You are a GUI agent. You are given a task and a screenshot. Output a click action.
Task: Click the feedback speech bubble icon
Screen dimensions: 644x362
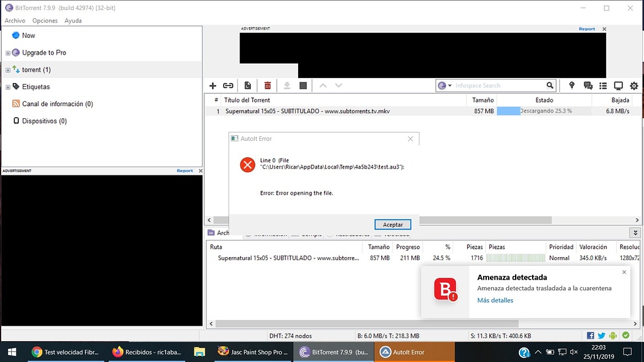pyautogui.click(x=587, y=85)
